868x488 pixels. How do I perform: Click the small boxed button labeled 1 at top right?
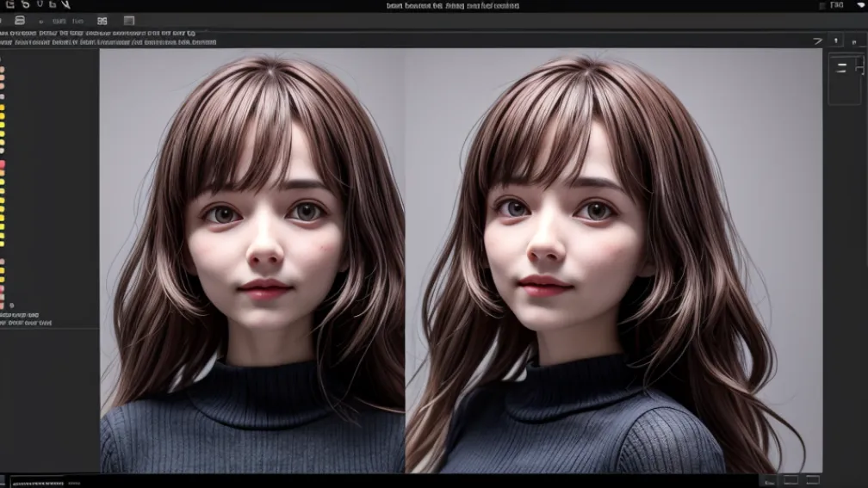coord(836,40)
